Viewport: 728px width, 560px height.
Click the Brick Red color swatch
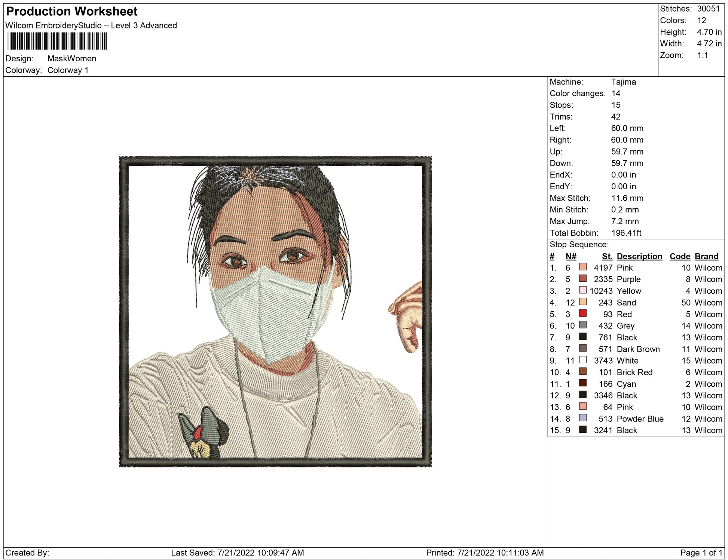pos(582,371)
